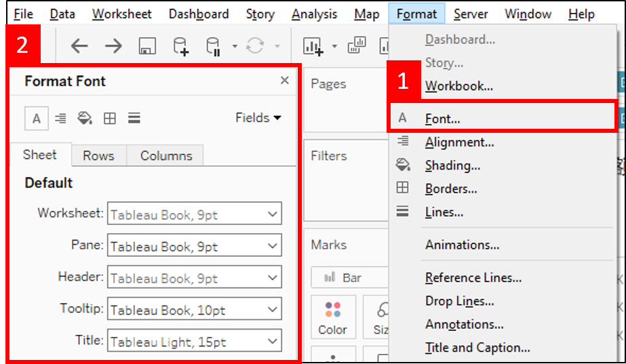Click the Color button on Marks card
Image resolution: width=626 pixels, height=364 pixels.
332,318
